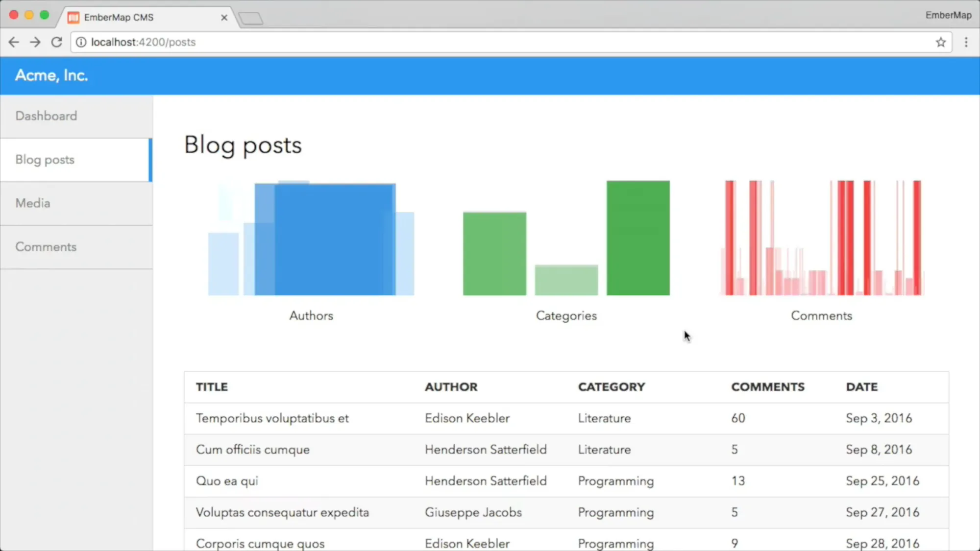Screen dimensions: 980x551
Task: Click the comments count '60'
Action: [738, 418]
